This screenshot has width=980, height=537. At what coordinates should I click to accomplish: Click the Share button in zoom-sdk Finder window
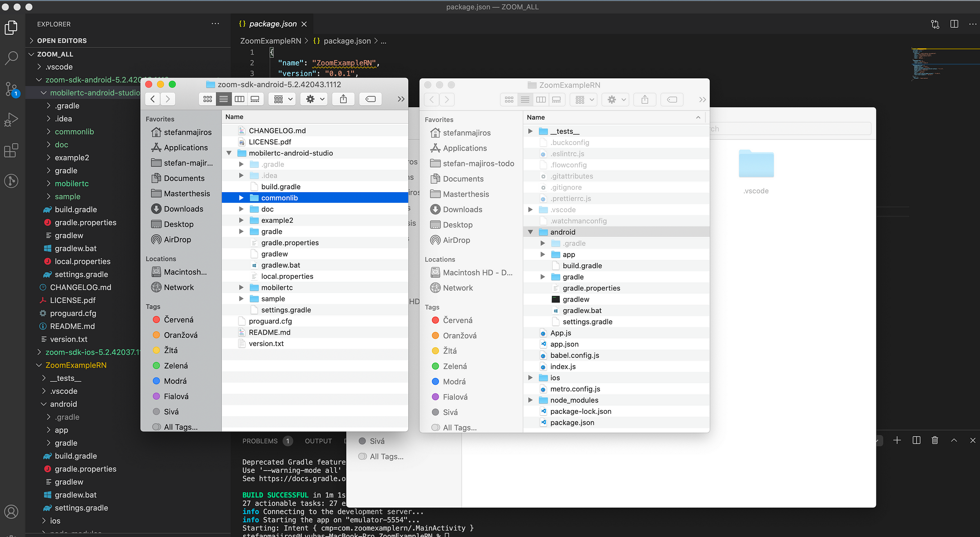(343, 99)
